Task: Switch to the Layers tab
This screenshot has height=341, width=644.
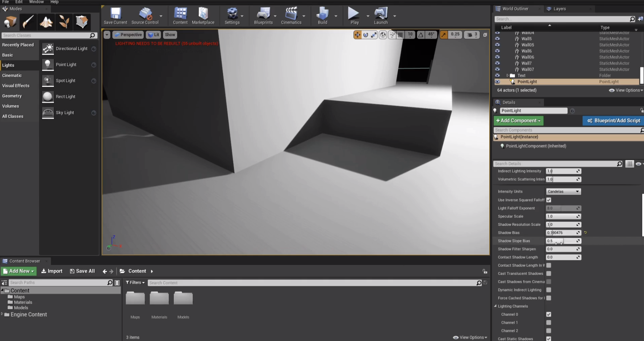Action: [x=559, y=9]
